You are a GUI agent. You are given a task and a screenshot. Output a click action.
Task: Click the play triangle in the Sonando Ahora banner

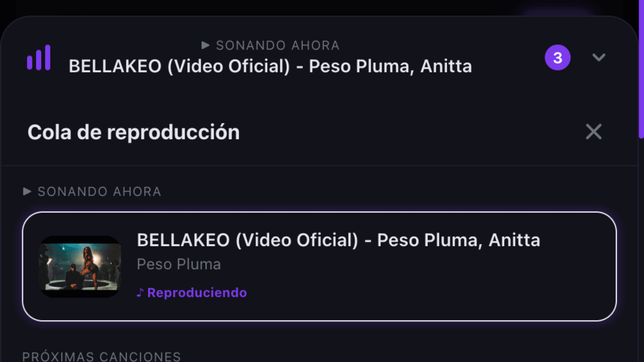coord(205,45)
